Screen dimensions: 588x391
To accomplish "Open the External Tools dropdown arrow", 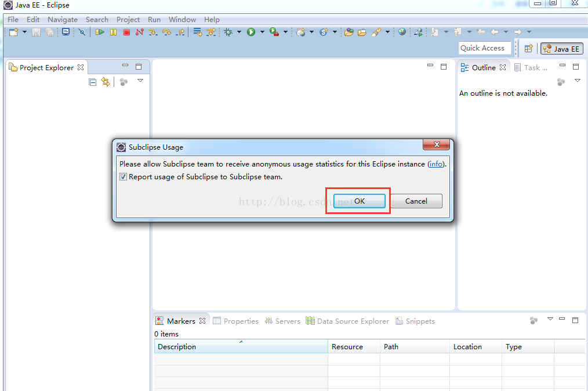I will 285,32.
